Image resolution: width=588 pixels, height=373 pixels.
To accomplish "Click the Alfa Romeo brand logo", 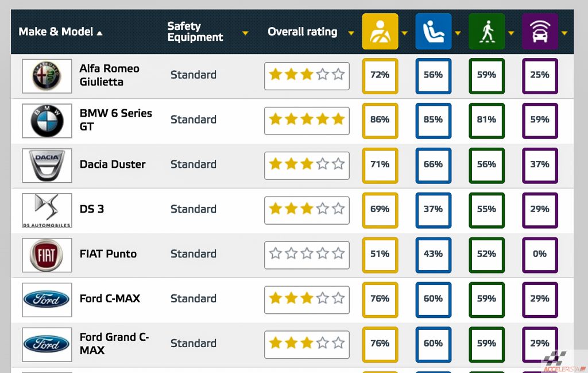I will point(47,75).
